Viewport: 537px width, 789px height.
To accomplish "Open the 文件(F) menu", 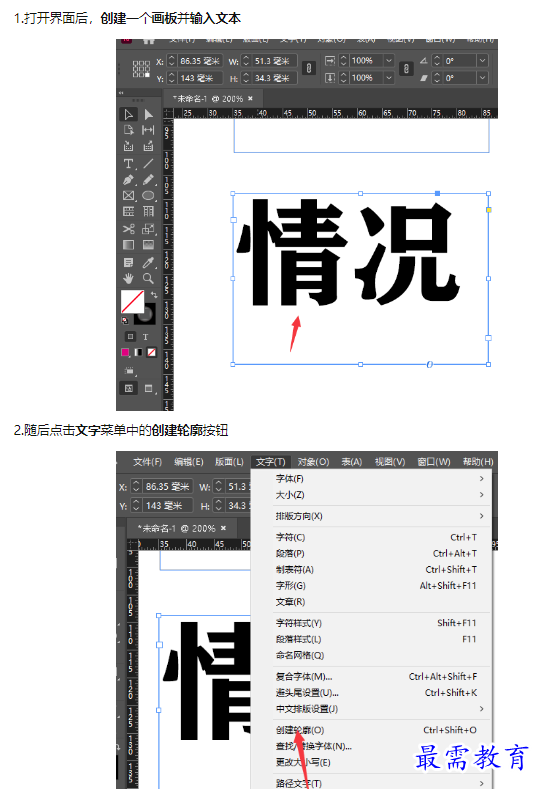I will point(147,461).
